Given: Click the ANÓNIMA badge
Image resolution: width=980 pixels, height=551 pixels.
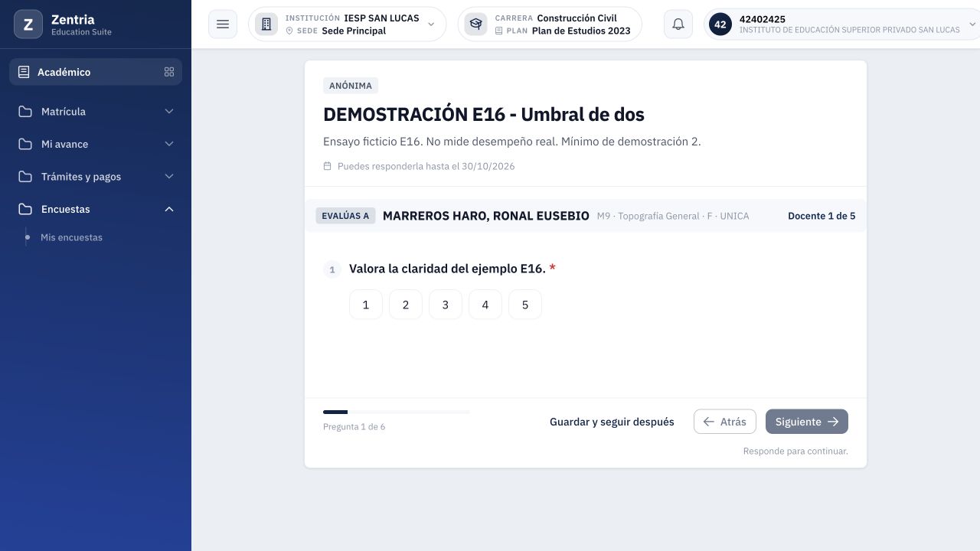Looking at the screenshot, I should (x=351, y=86).
